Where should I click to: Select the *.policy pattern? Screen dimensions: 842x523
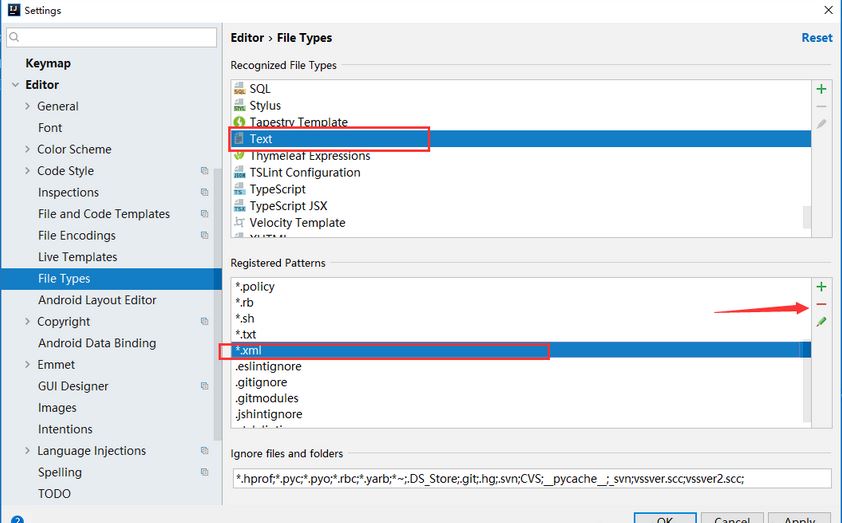click(521, 286)
